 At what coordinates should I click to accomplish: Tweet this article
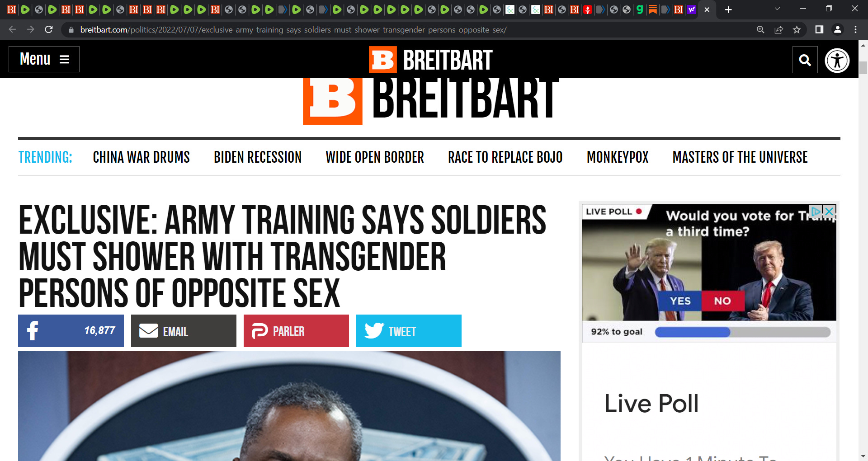[409, 331]
